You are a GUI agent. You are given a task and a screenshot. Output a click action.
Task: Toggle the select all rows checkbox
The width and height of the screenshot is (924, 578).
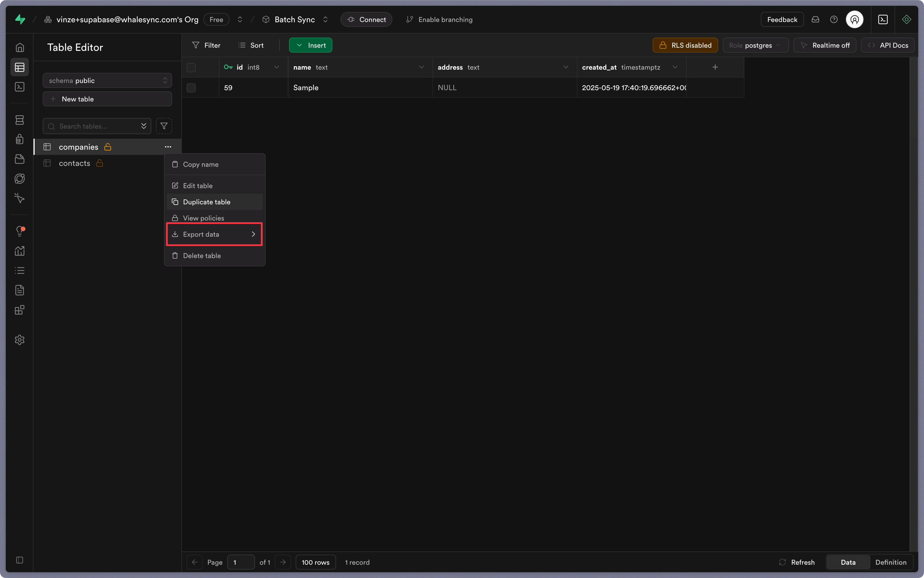tap(191, 68)
